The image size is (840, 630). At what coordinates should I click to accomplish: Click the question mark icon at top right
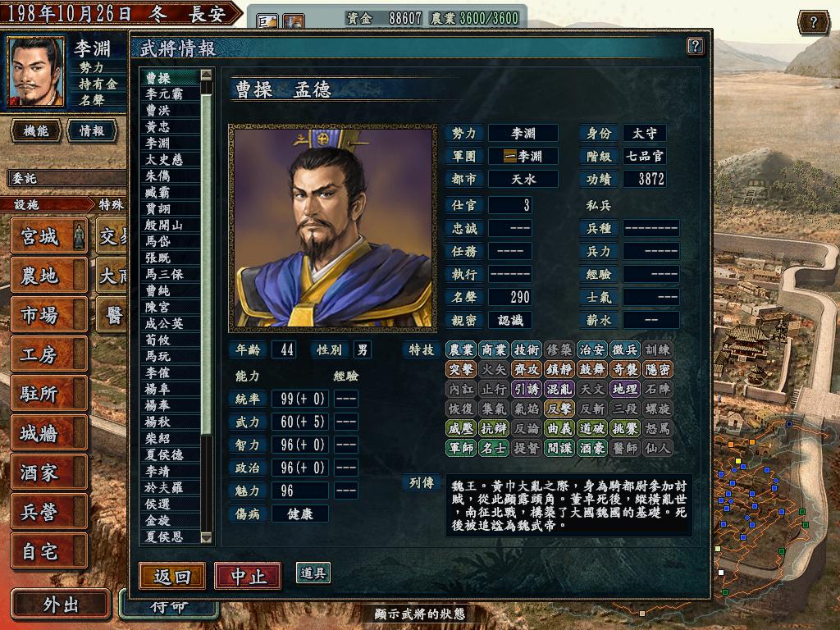[x=813, y=22]
